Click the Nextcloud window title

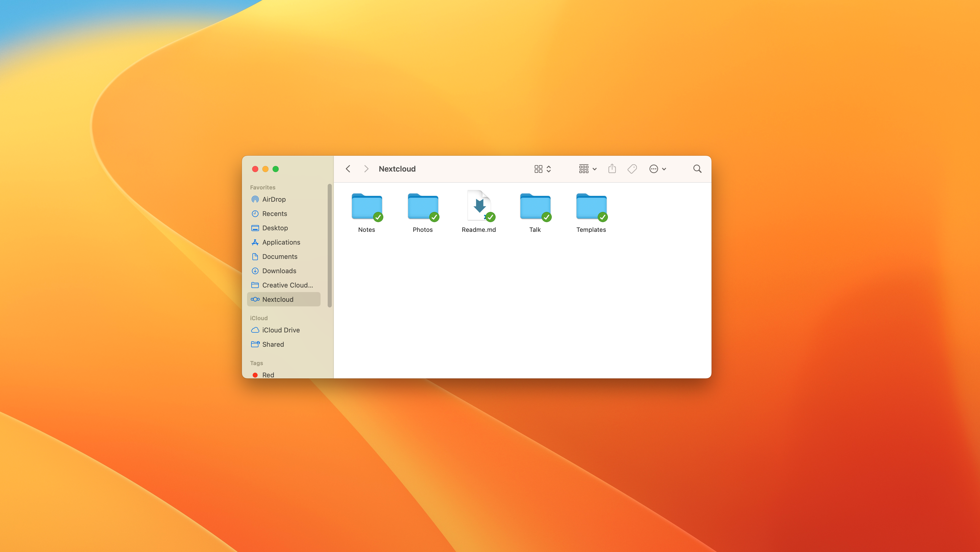click(x=397, y=169)
